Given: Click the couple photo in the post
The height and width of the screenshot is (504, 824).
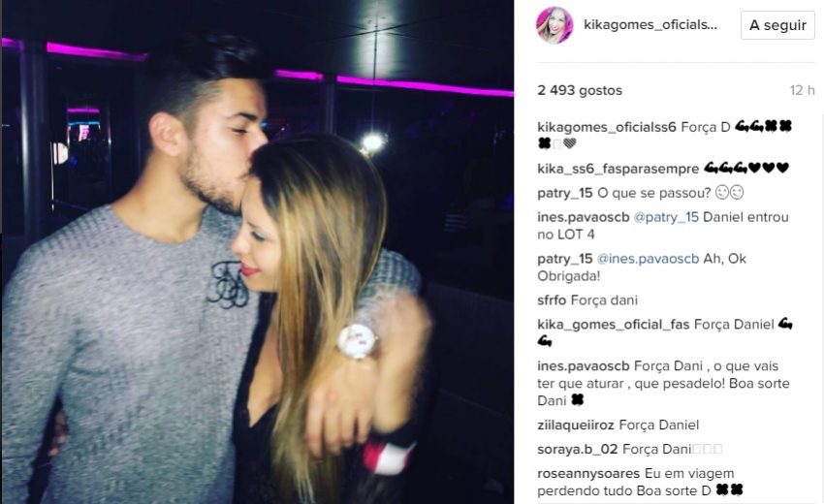Looking at the screenshot, I should click(258, 252).
